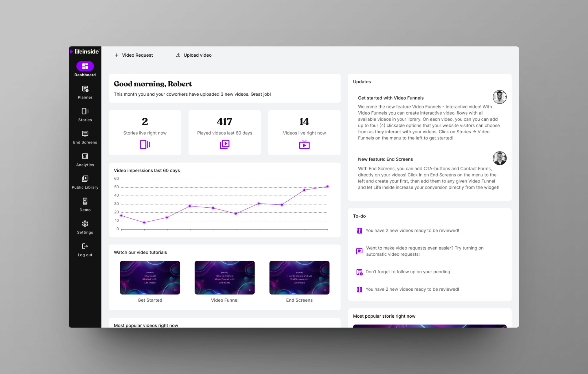Click the Analytics icon
This screenshot has width=588, height=374.
pos(85,156)
